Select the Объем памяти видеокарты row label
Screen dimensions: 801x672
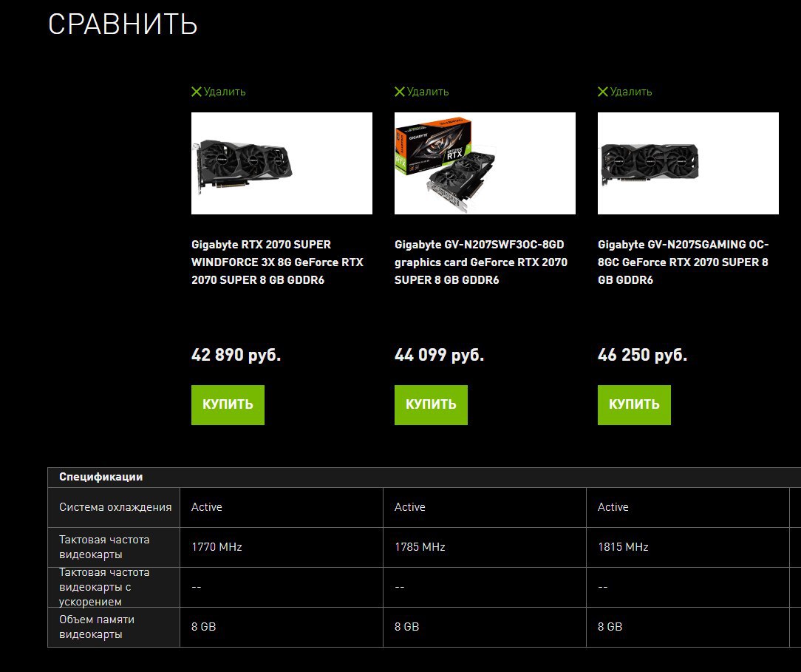click(x=97, y=626)
